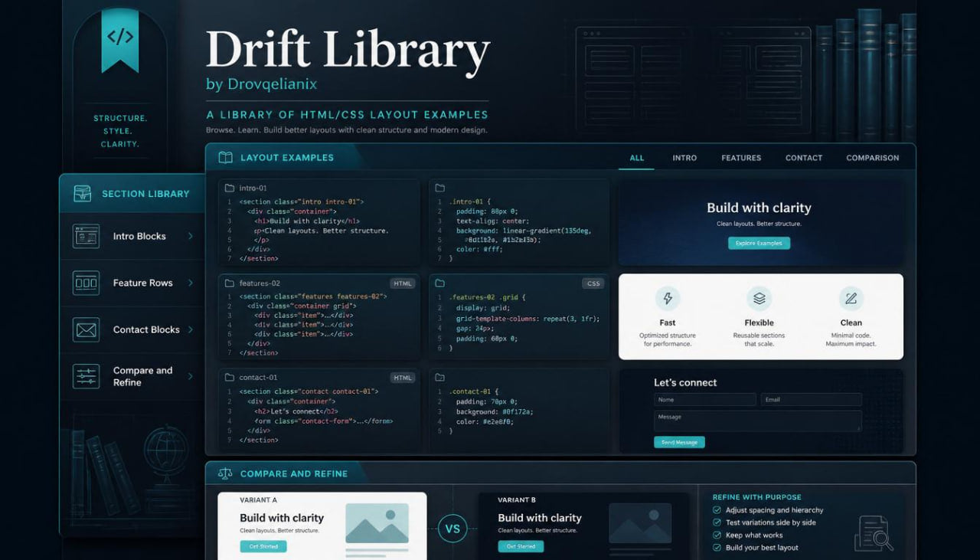Click the HTML badge on features-02
Screen dimensions: 980x560
(403, 283)
